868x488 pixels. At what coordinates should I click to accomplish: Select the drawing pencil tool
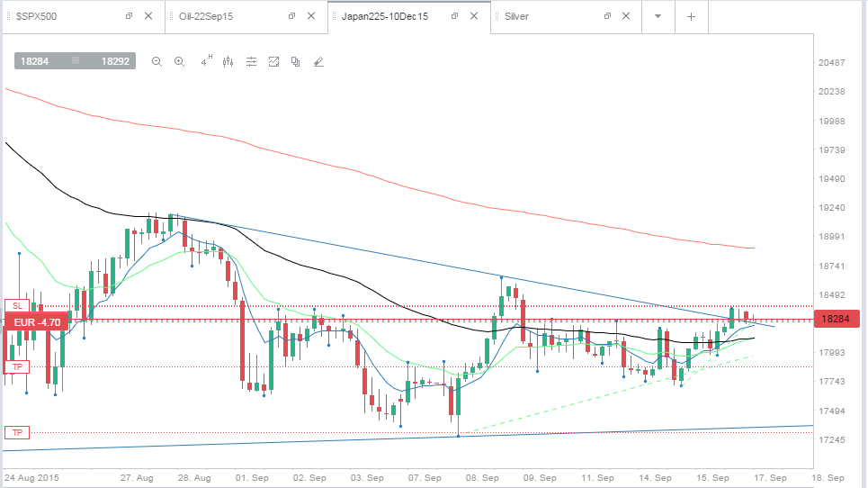318,62
